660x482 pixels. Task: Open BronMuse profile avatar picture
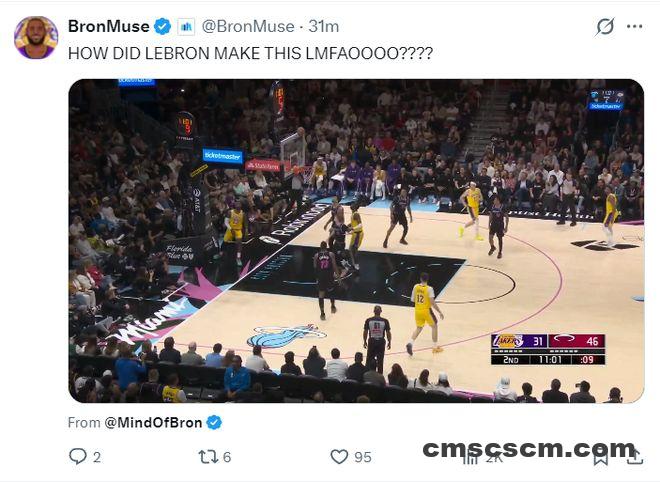(36, 38)
